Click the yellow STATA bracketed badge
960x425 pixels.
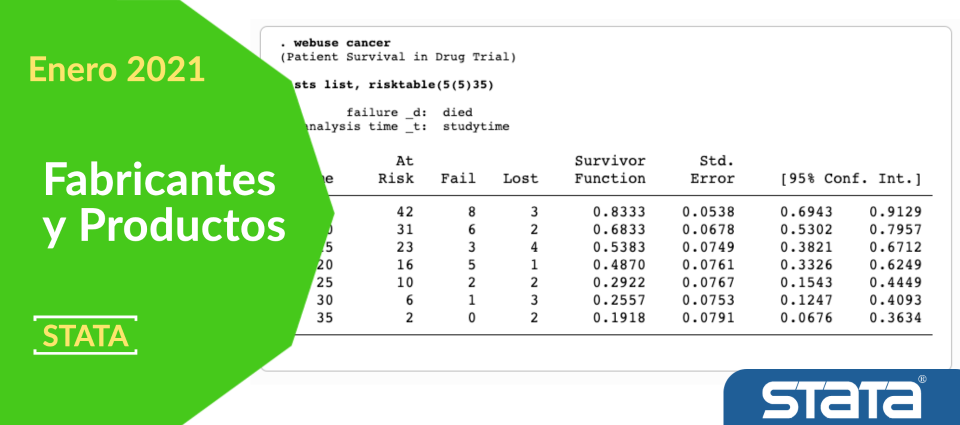pyautogui.click(x=85, y=335)
